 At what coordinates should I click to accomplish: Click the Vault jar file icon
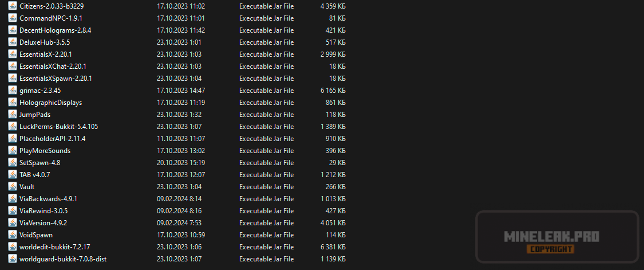tap(13, 186)
